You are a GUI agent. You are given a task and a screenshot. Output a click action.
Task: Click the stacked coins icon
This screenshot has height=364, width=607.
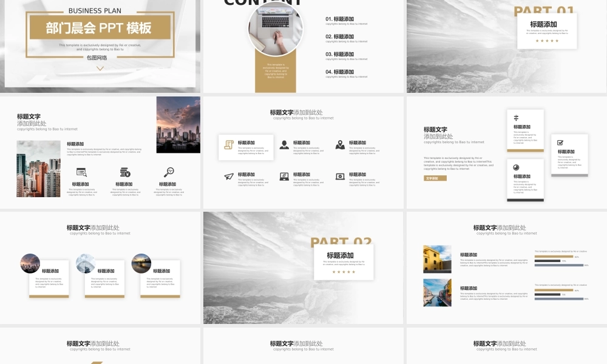tap(124, 172)
